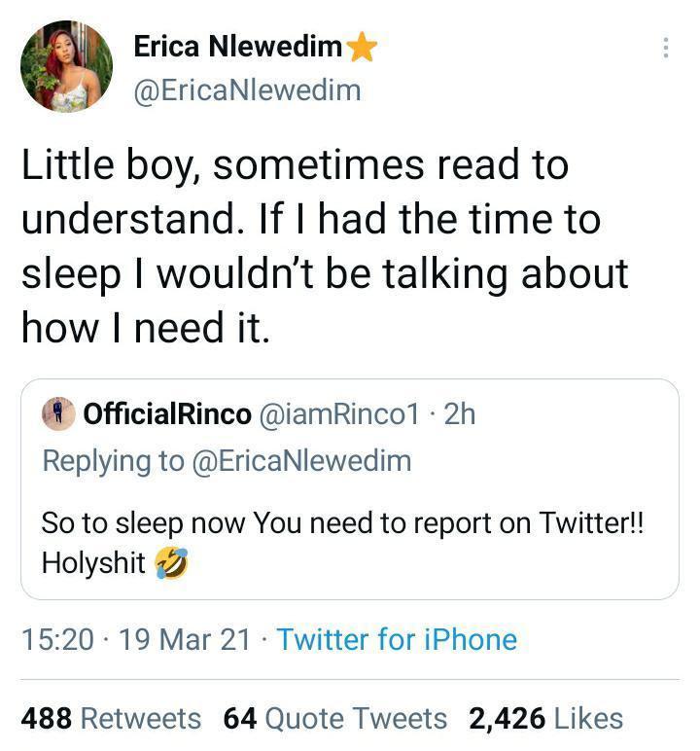View the 2,426 Likes list

point(545,719)
